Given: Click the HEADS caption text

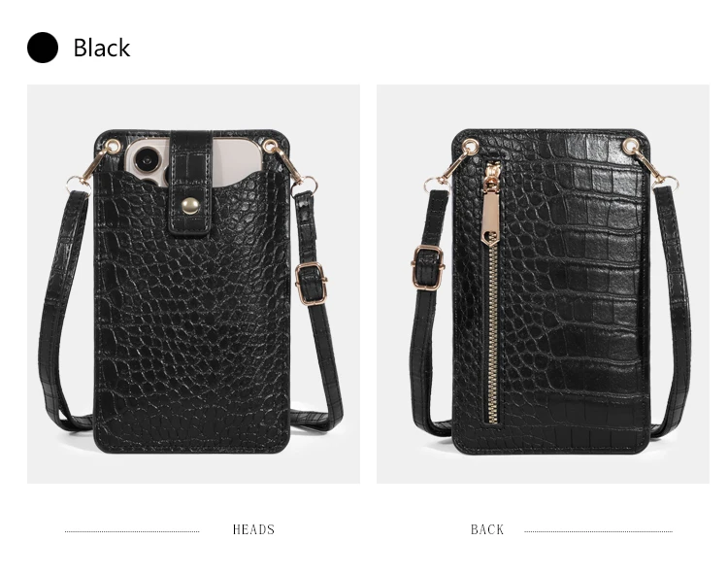Looking at the screenshot, I should [x=253, y=529].
